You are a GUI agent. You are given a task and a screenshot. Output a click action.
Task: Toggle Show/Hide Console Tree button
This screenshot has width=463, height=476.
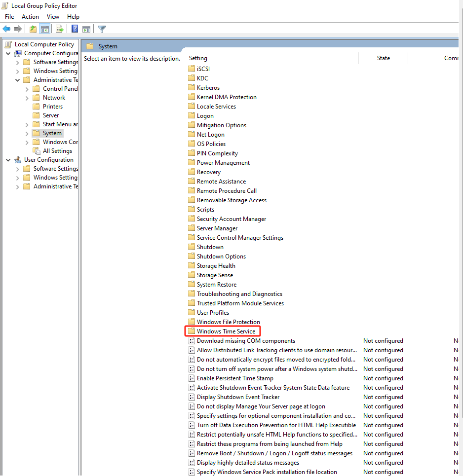pos(44,29)
